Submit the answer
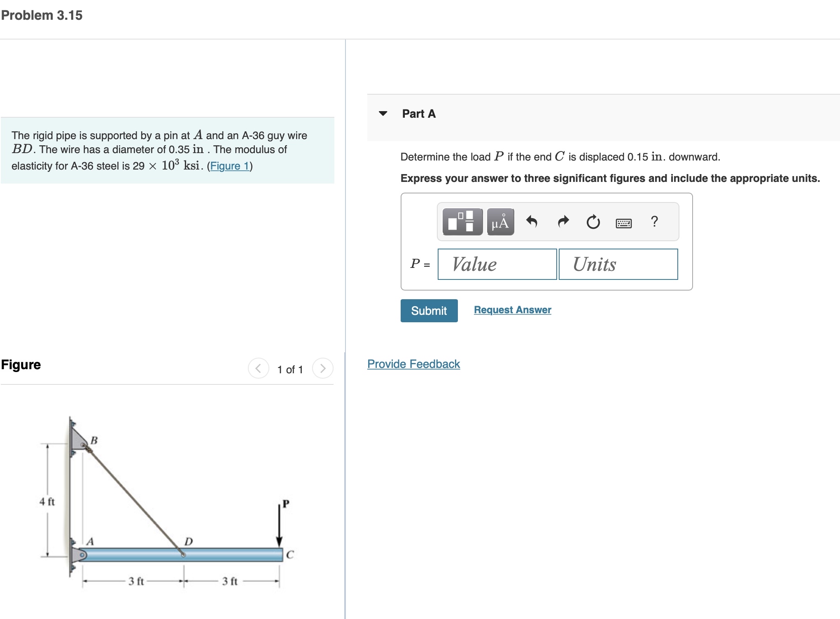Viewport: 840px width, 619px height. 429,310
